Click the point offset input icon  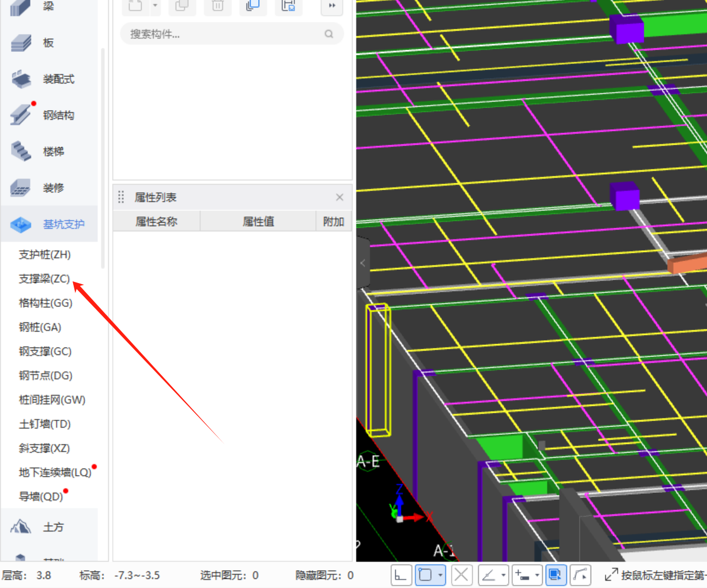pyautogui.click(x=522, y=575)
